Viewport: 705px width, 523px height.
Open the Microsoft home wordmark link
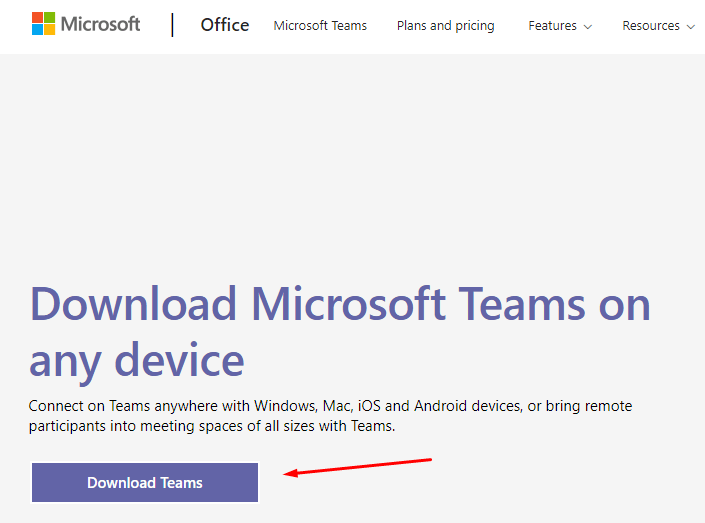point(100,24)
